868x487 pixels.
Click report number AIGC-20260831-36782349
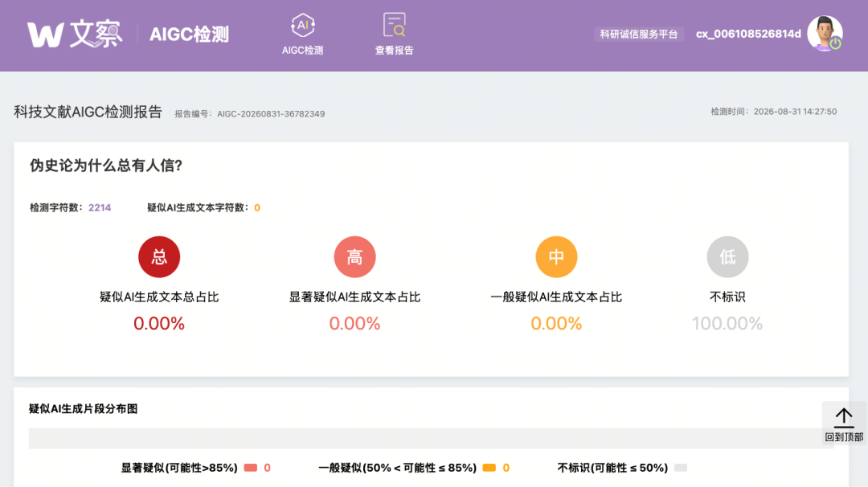click(272, 114)
